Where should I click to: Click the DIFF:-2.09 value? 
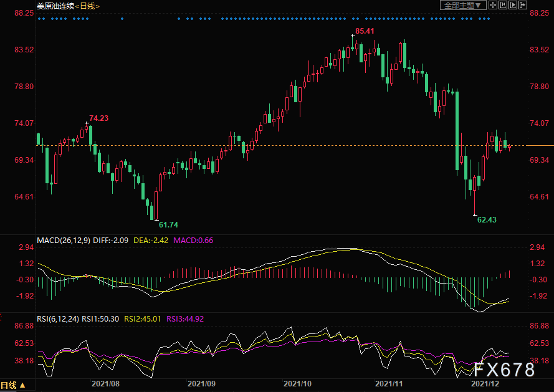[x=110, y=241]
